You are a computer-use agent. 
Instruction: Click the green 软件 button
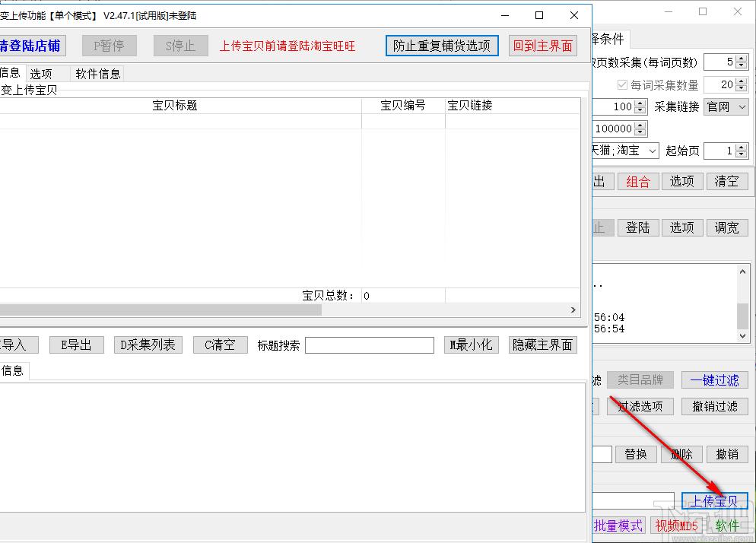pyautogui.click(x=727, y=526)
